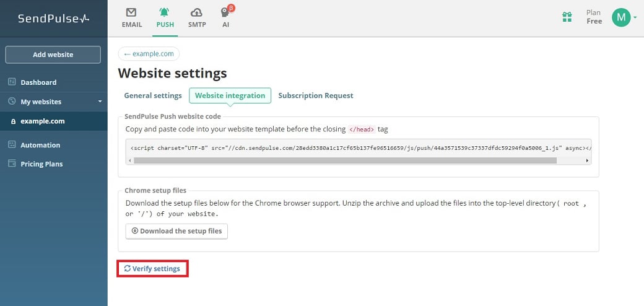Open Dashboard in the sidebar
This screenshot has height=306, width=644.
click(38, 82)
